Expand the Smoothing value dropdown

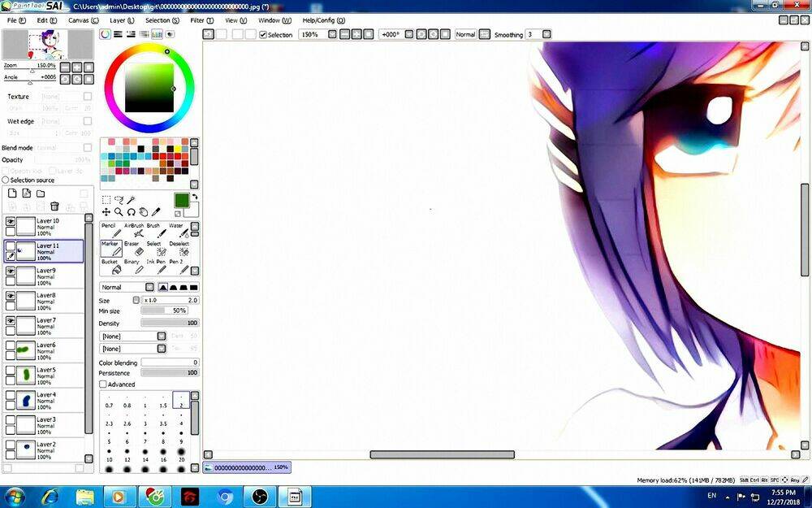click(x=546, y=35)
